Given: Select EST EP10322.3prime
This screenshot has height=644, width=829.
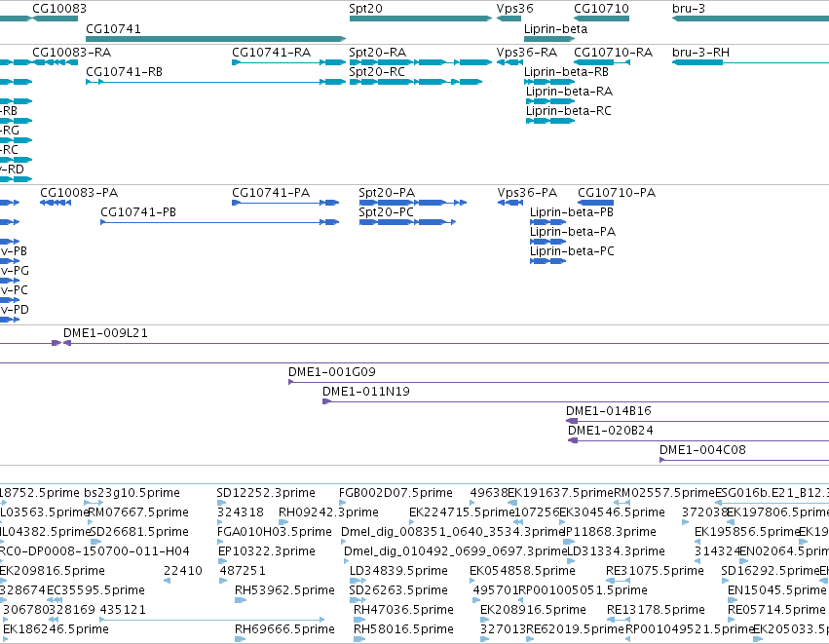Looking at the screenshot, I should coord(267,551).
